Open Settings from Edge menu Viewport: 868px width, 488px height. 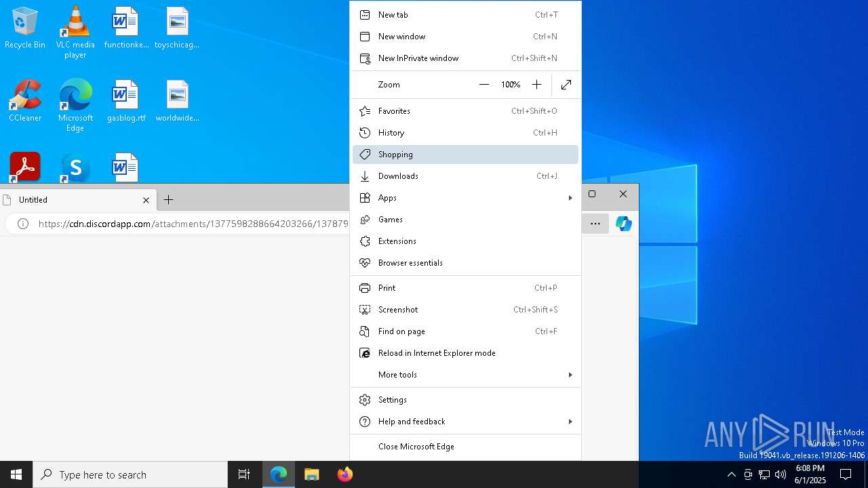[x=465, y=400]
